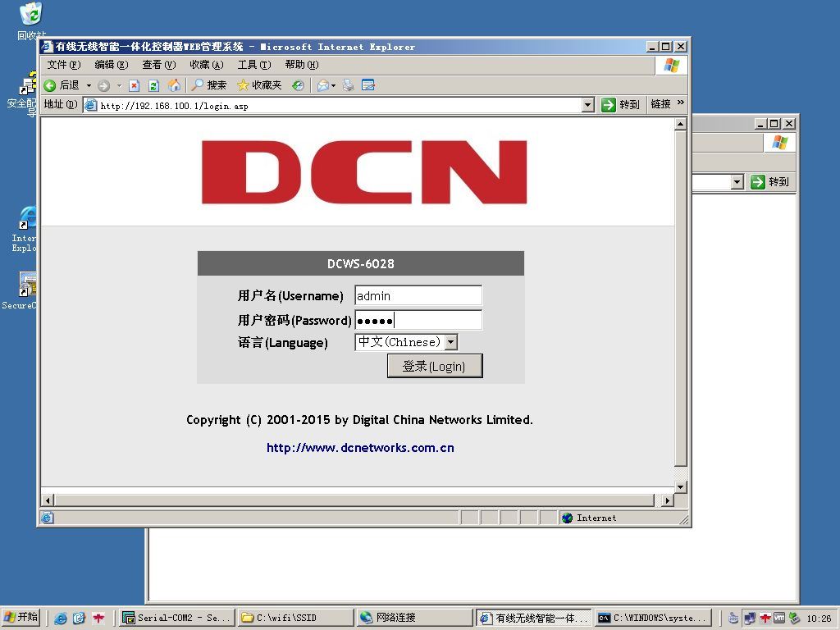Open the 编辑(E) menu
The width and height of the screenshot is (840, 630).
tap(112, 65)
